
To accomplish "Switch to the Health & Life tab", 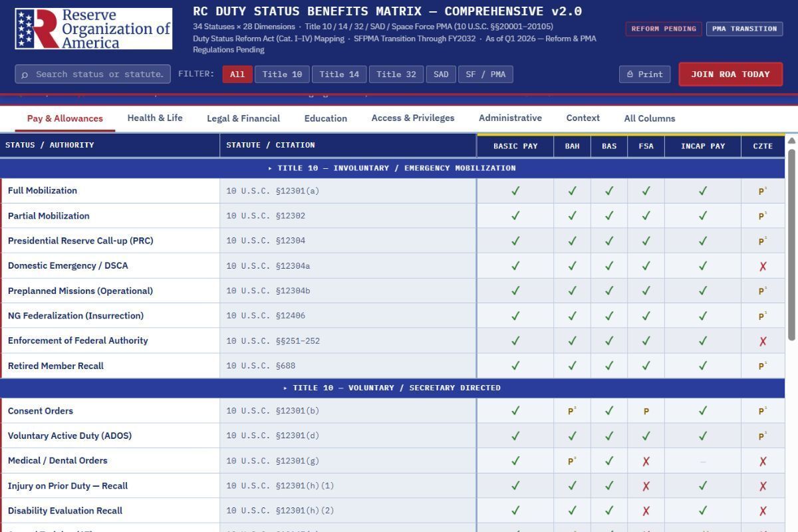I will [x=155, y=118].
